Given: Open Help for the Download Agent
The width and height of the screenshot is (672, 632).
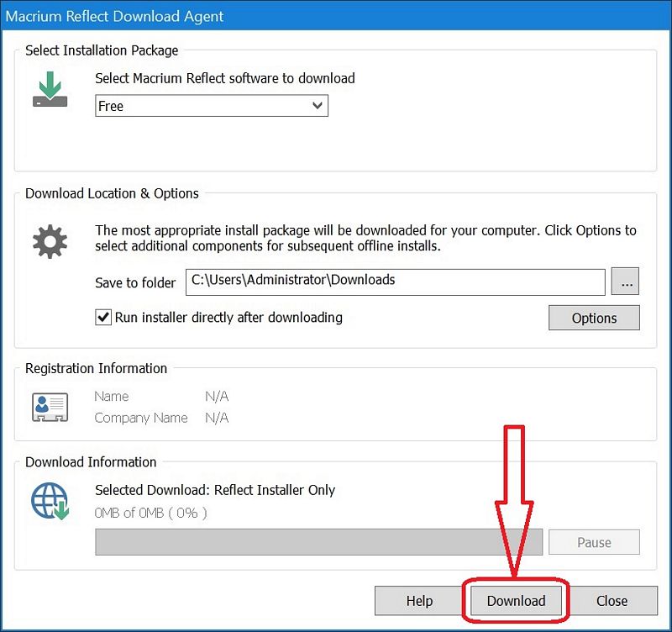Looking at the screenshot, I should point(419,601).
